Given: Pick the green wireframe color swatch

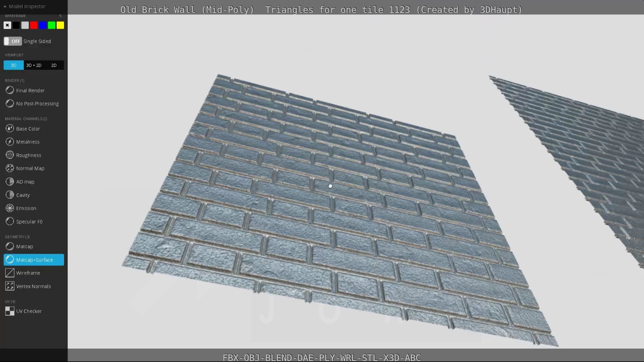Looking at the screenshot, I should 51,25.
